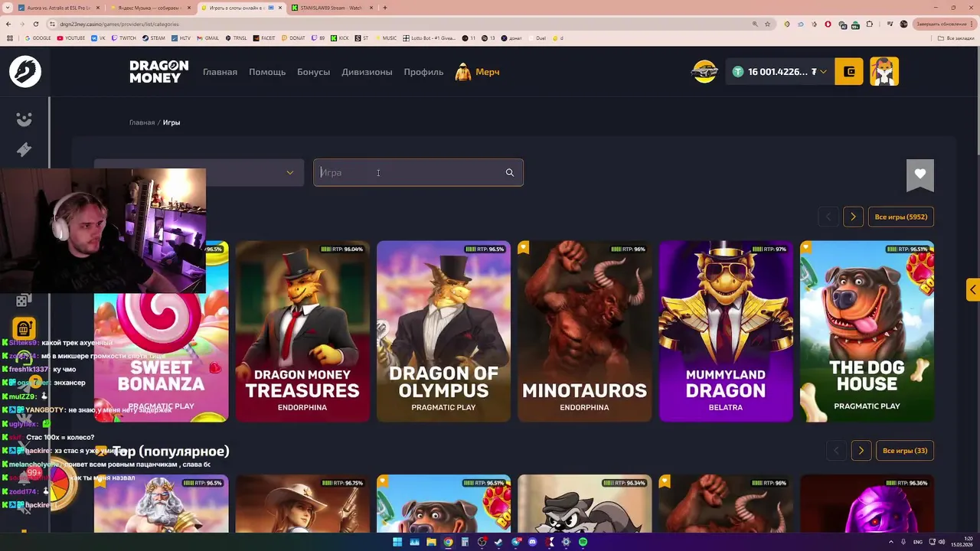Screen dimensions: 980x551
Task: Click into the Игра search field
Action: tap(418, 173)
